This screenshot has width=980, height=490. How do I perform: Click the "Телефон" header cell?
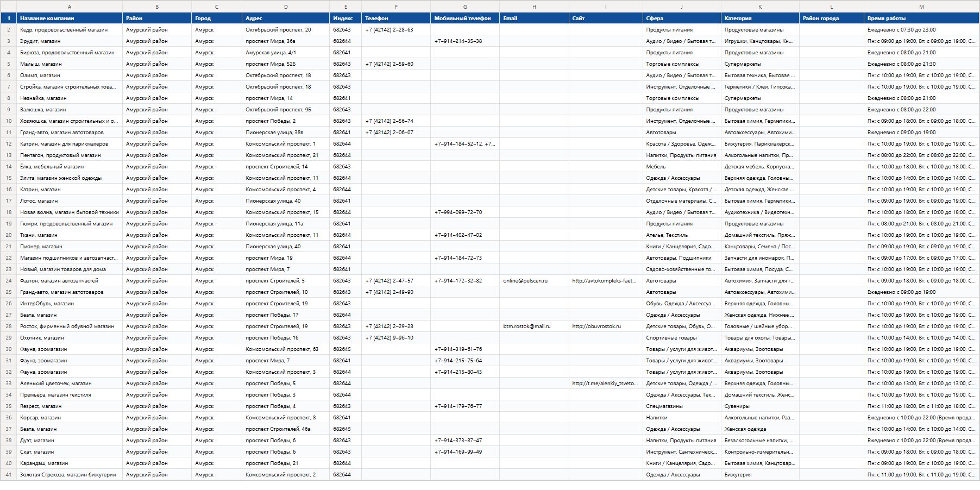[x=396, y=18]
